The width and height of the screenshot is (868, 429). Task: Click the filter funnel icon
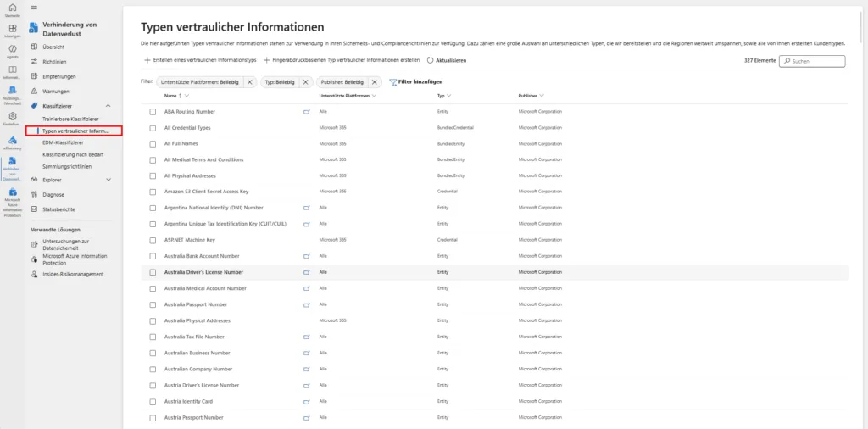coord(393,82)
